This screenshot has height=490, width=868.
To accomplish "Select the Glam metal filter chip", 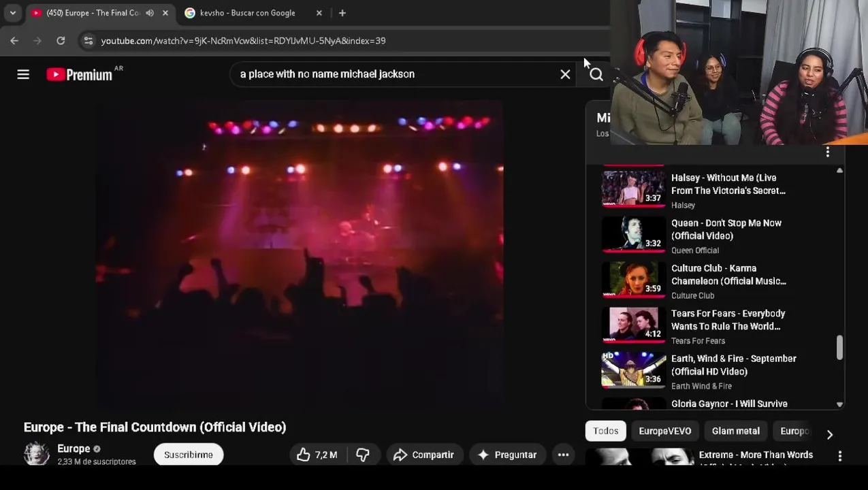I will click(735, 431).
